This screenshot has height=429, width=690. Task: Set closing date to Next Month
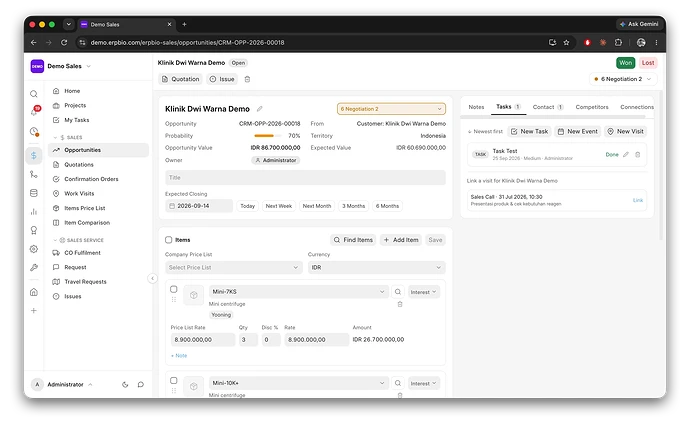317,206
